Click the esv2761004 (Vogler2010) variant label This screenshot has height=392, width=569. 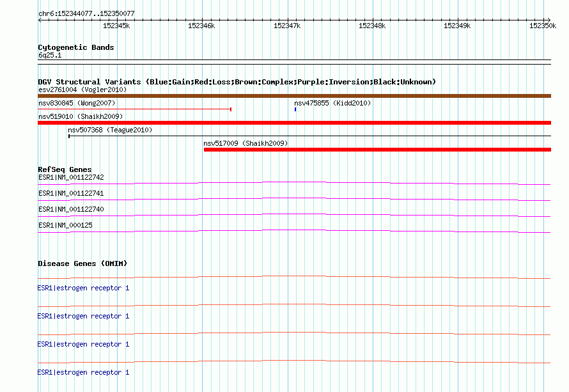click(x=82, y=90)
